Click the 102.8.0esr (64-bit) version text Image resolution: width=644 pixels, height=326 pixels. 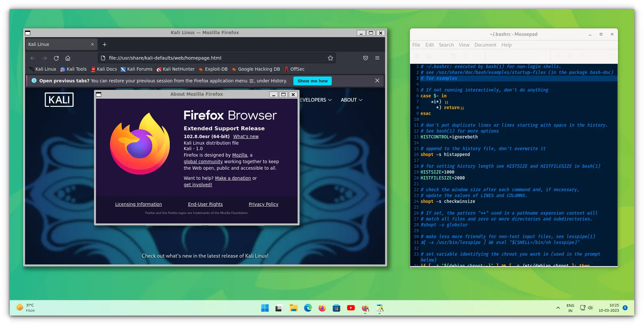(x=207, y=136)
